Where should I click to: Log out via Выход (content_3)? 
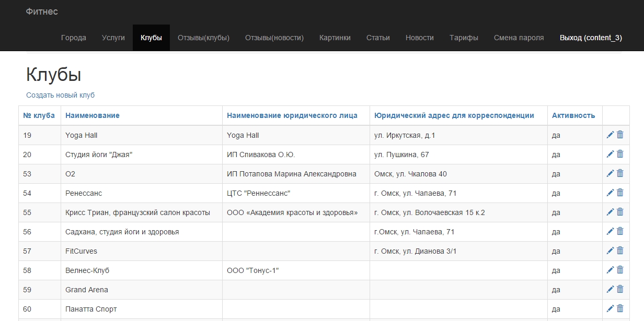(x=591, y=38)
